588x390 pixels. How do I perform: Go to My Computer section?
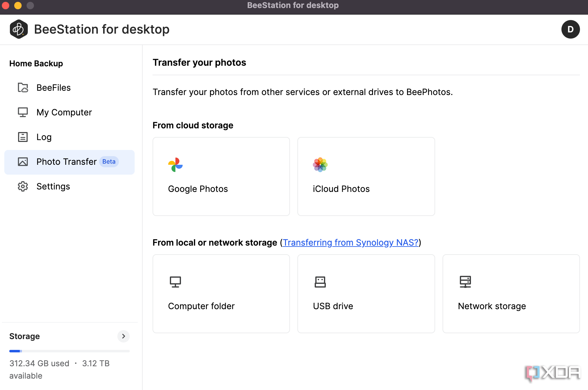point(69,112)
